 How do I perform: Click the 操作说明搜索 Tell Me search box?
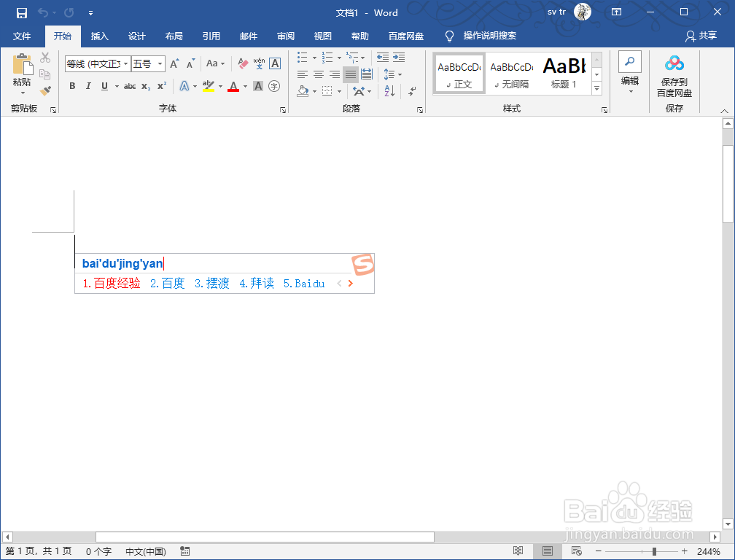point(489,36)
